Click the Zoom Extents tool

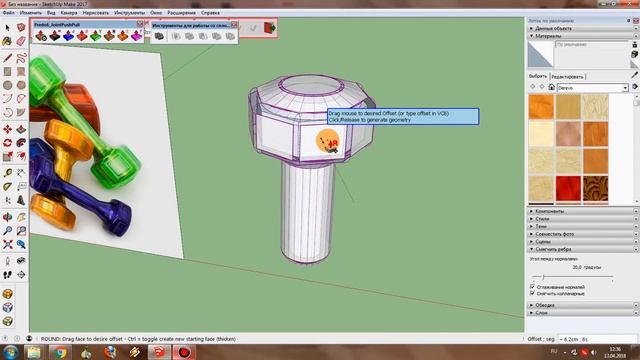(x=7, y=244)
